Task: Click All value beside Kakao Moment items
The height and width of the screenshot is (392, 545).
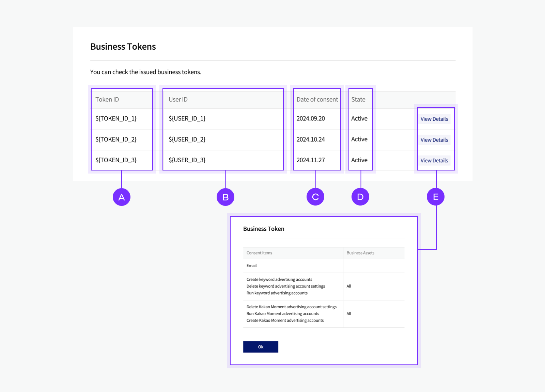Action: point(349,313)
